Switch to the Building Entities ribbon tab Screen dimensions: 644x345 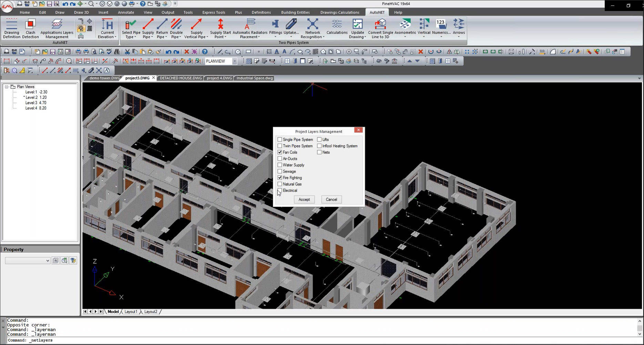[x=295, y=12]
